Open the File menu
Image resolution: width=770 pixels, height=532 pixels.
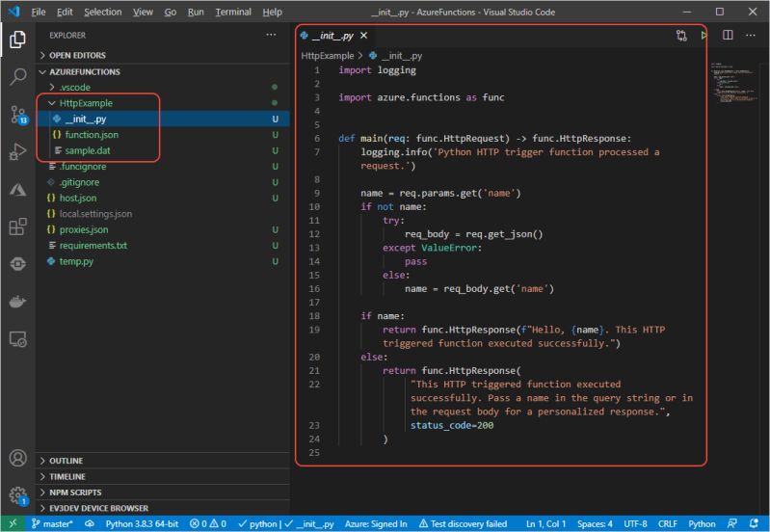pyautogui.click(x=39, y=12)
